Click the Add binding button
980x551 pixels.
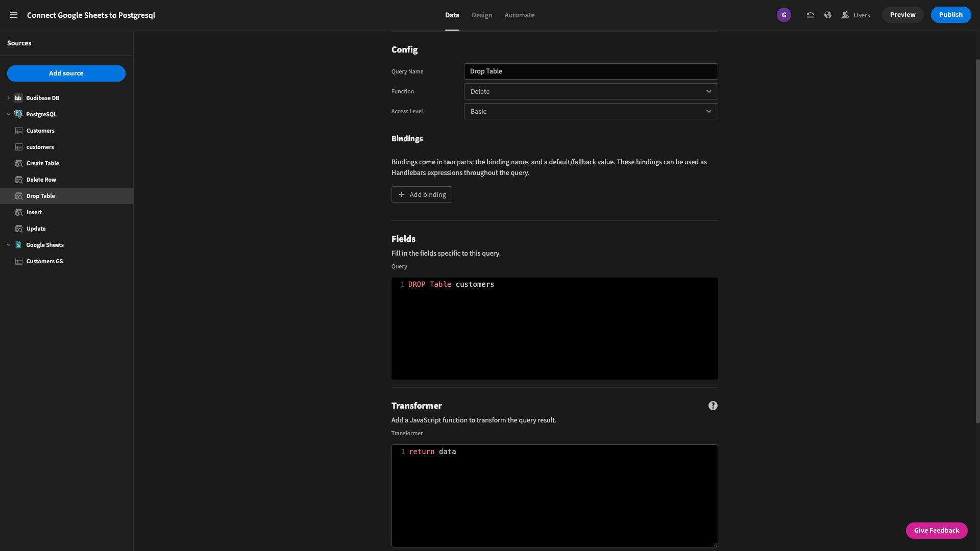(421, 194)
